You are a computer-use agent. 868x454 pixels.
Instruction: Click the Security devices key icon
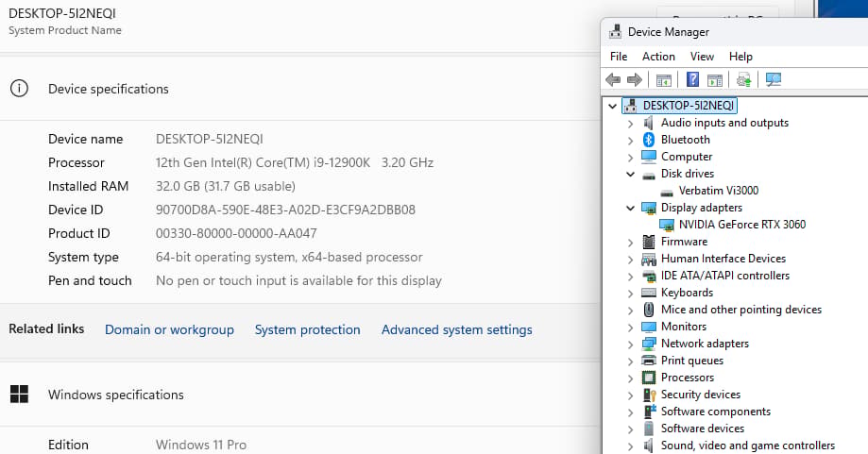pos(649,395)
